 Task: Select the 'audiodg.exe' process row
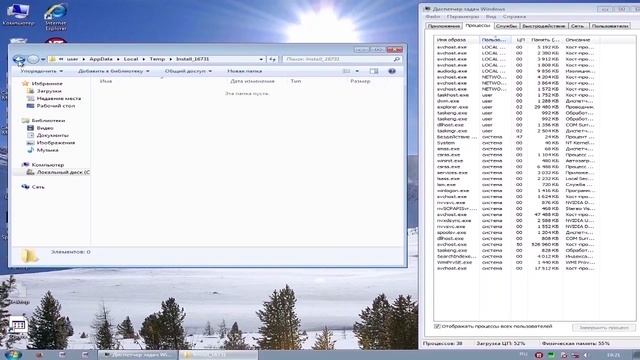pyautogui.click(x=516, y=71)
